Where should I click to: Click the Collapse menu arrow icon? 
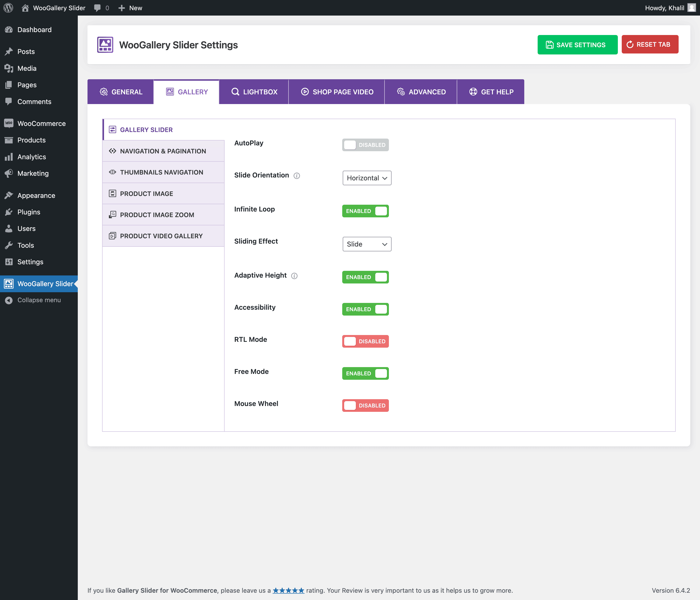click(x=9, y=300)
